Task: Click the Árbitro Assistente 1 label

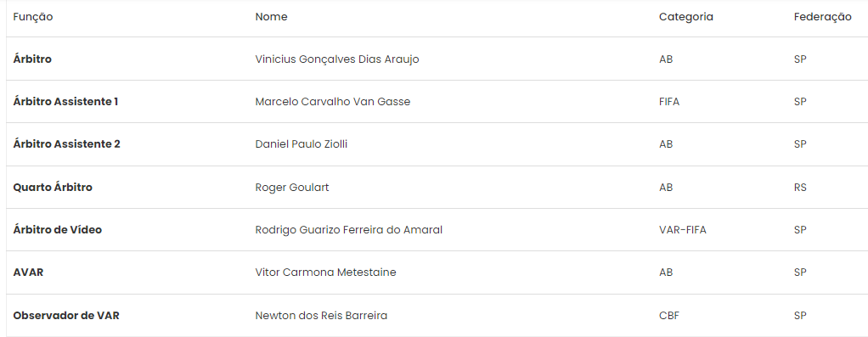Action: [66, 102]
